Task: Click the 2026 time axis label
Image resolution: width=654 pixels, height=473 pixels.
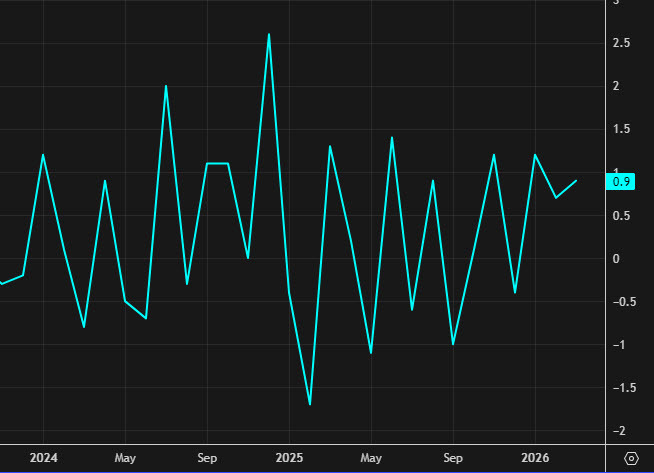Action: coord(535,458)
